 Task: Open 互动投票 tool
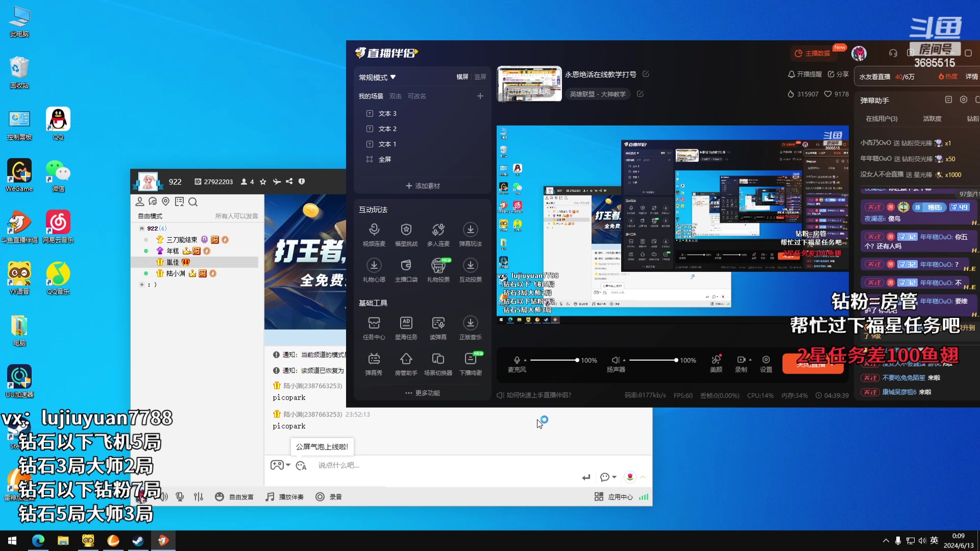470,270
